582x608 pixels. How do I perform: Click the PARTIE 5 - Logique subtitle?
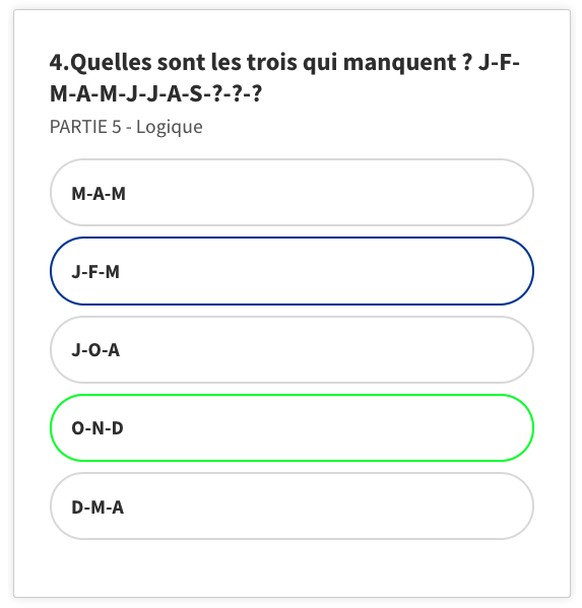(x=126, y=127)
